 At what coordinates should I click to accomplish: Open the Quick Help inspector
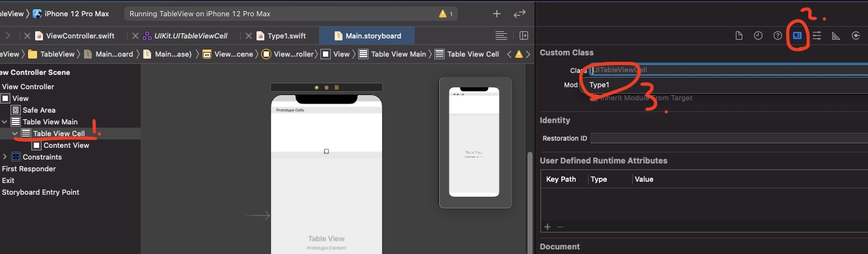[x=777, y=36]
